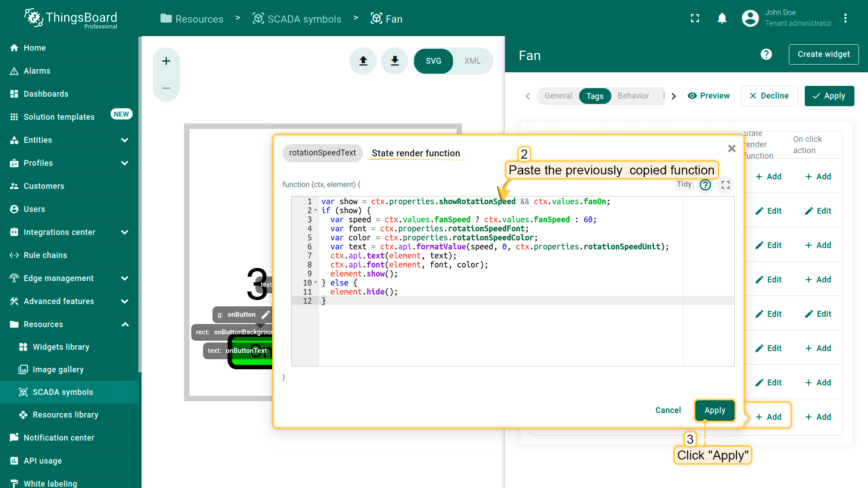Open code editor help icon
This screenshot has width=868, height=488.
point(705,185)
